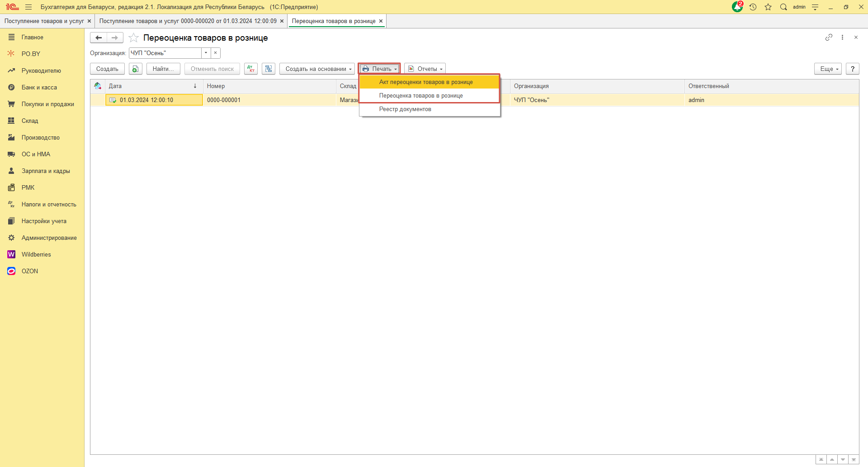Clear the Организация field with the x button
This screenshot has height=467, width=868.
tap(216, 53)
